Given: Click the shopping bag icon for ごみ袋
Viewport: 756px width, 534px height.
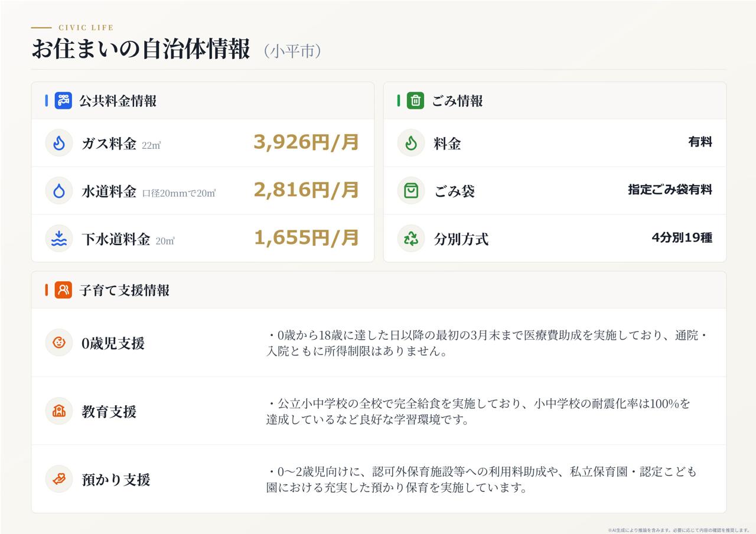Looking at the screenshot, I should (x=411, y=191).
